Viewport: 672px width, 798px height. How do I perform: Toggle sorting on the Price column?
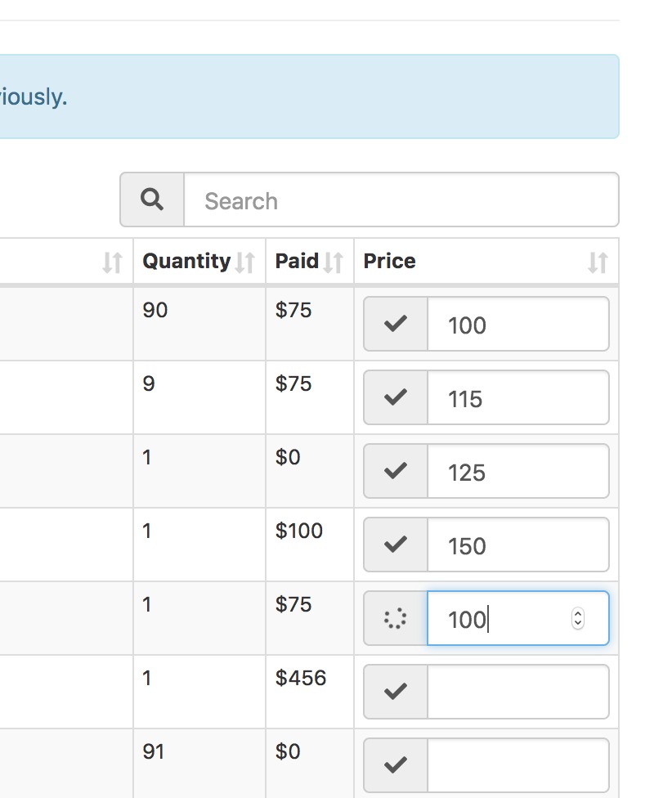[598, 262]
